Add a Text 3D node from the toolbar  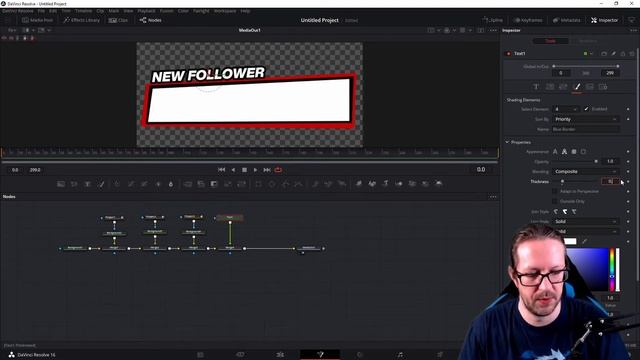tap(385, 184)
